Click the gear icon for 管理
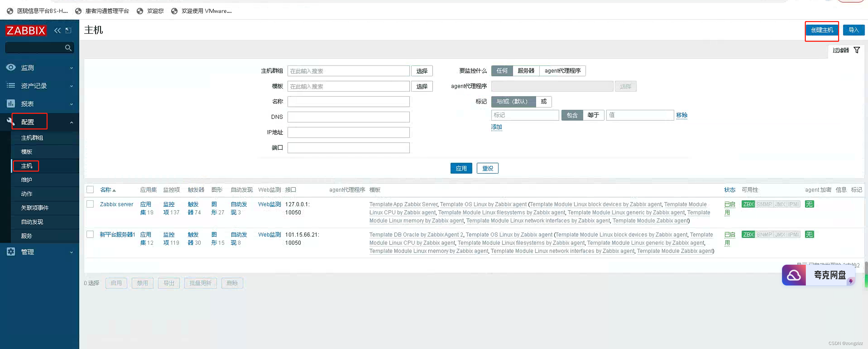 (11, 251)
